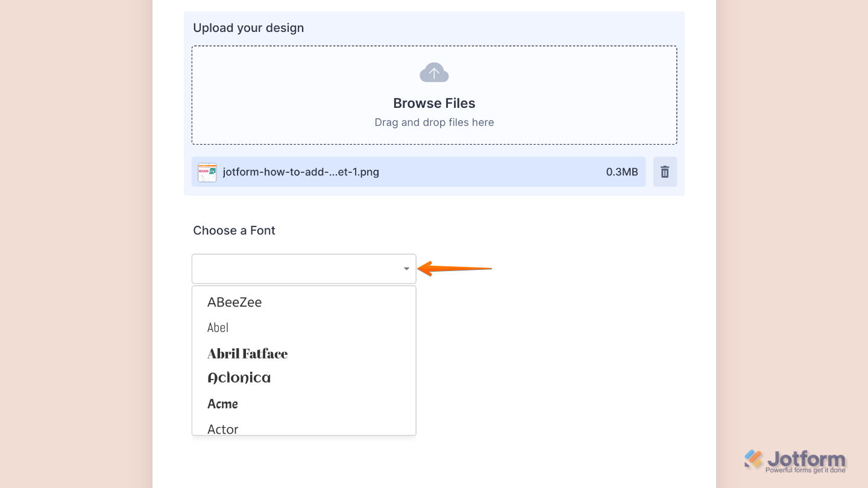The image size is (868, 488).
Task: Click the 0.3MB file size label
Action: click(623, 172)
